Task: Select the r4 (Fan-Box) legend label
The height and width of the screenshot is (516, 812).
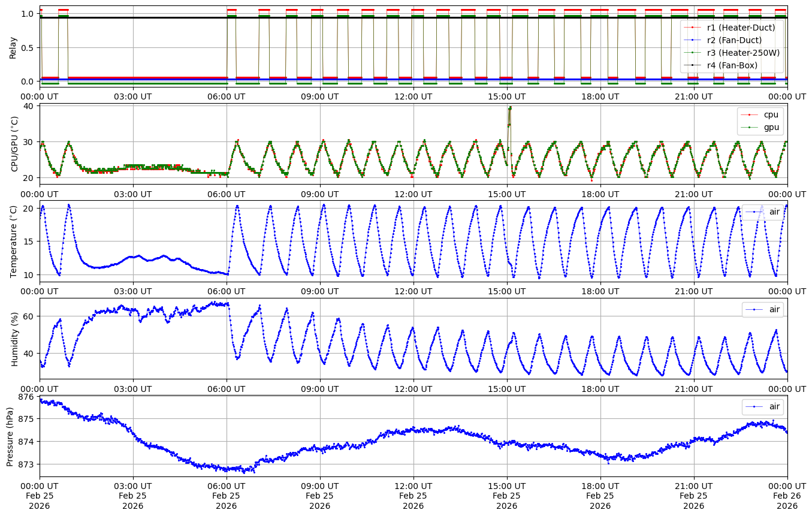Action: 732,65
